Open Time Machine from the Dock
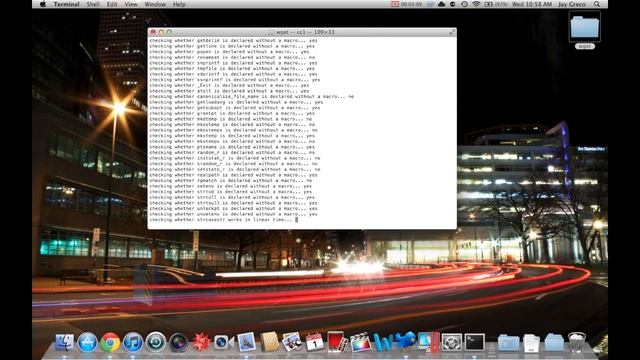Image resolution: width=640 pixels, height=360 pixels. [x=156, y=342]
